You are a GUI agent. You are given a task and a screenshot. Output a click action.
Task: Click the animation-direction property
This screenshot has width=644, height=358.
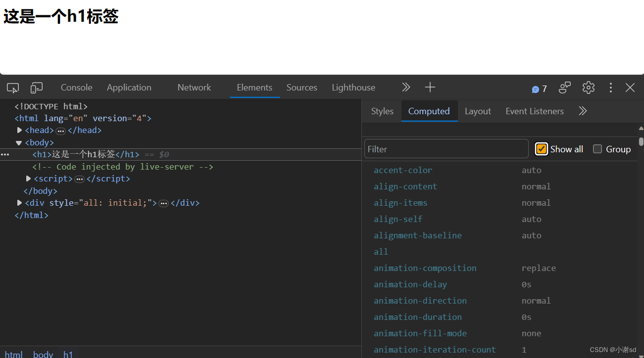pyautogui.click(x=420, y=301)
